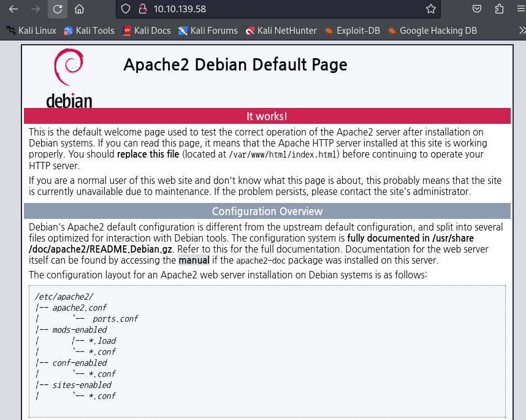This screenshot has height=420, width=526.
Task: Follow the manual link in the text
Action: 194,261
